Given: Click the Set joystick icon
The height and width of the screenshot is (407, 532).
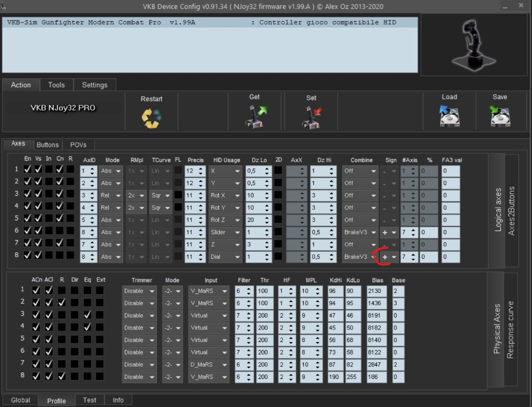Looking at the screenshot, I should point(312,117).
